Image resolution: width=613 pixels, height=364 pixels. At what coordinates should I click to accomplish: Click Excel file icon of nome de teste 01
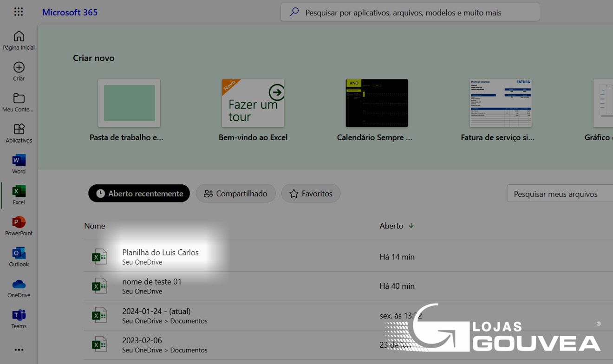pyautogui.click(x=99, y=286)
